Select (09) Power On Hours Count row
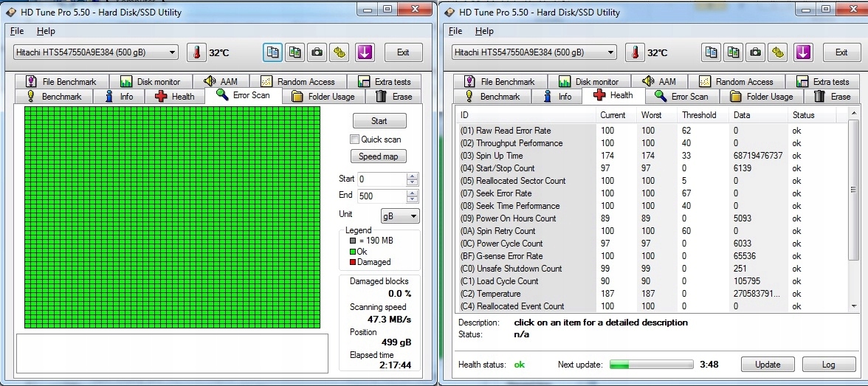 [652, 218]
